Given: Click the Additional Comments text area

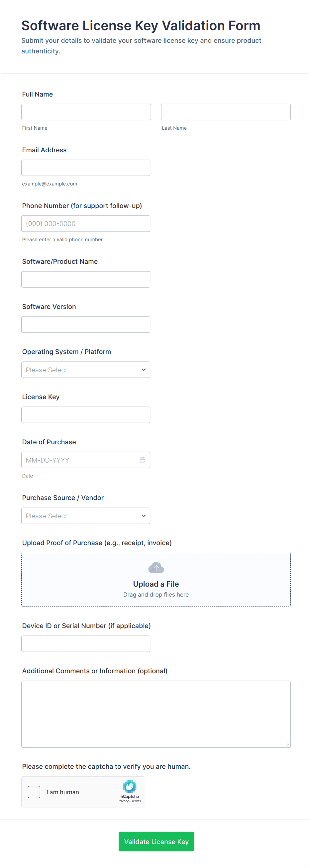Looking at the screenshot, I should (156, 714).
